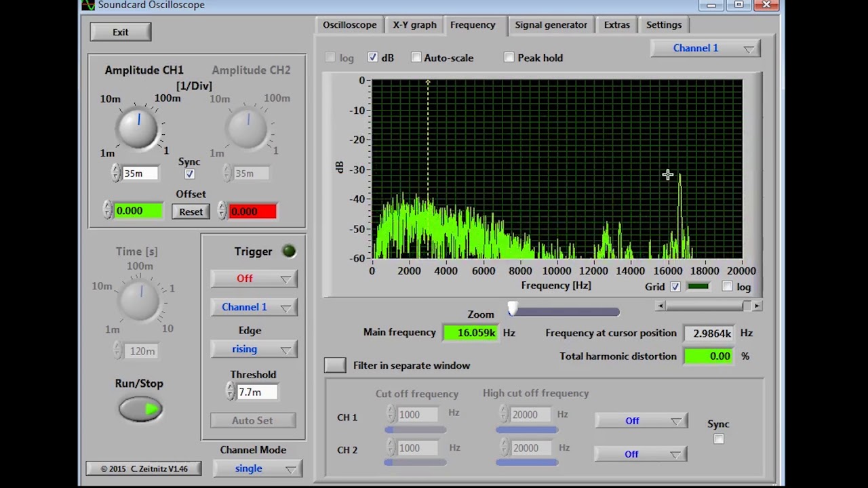Click the graph scrollbar left arrow
Viewport: 868px width, 488px height.
[x=660, y=306]
